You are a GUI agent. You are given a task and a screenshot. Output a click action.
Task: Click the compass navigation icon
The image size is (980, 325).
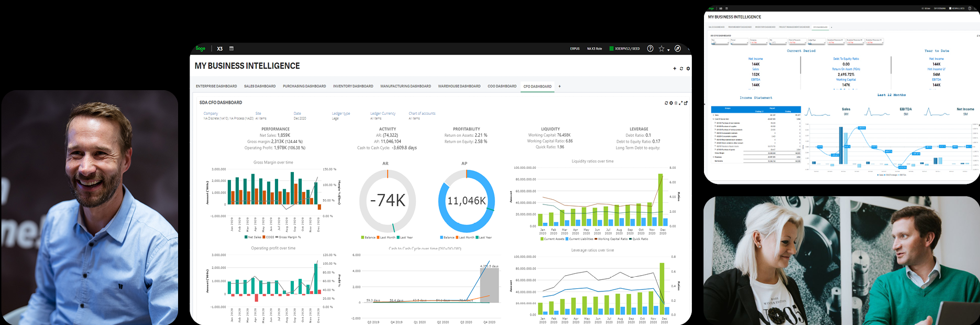click(x=677, y=49)
